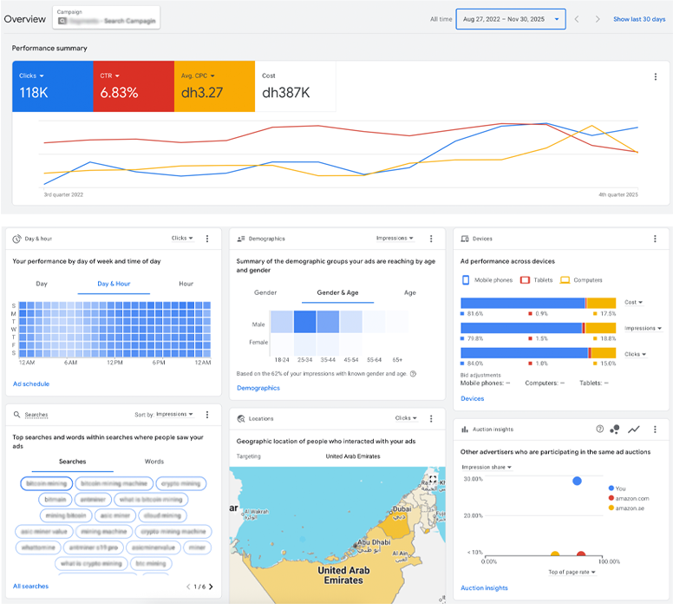Viewport: 673px width, 616px height.
Task: Select the Words tab in Searches
Action: [x=154, y=462]
